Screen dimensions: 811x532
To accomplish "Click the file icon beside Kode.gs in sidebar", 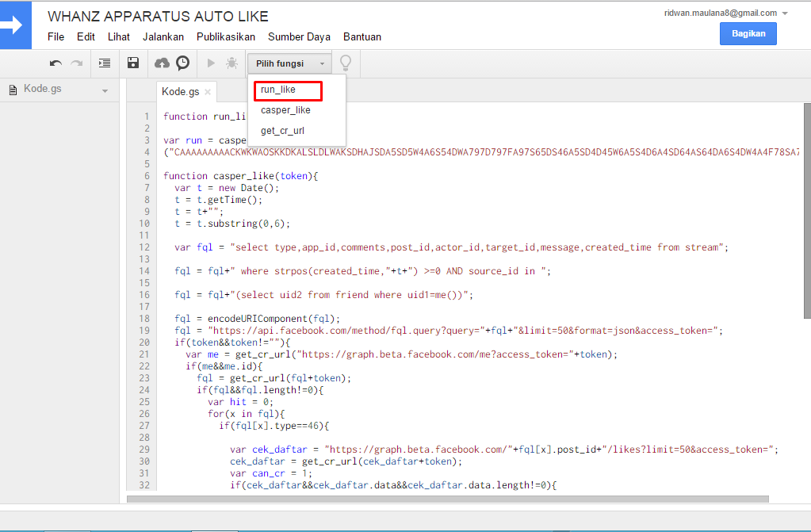I will [13, 90].
